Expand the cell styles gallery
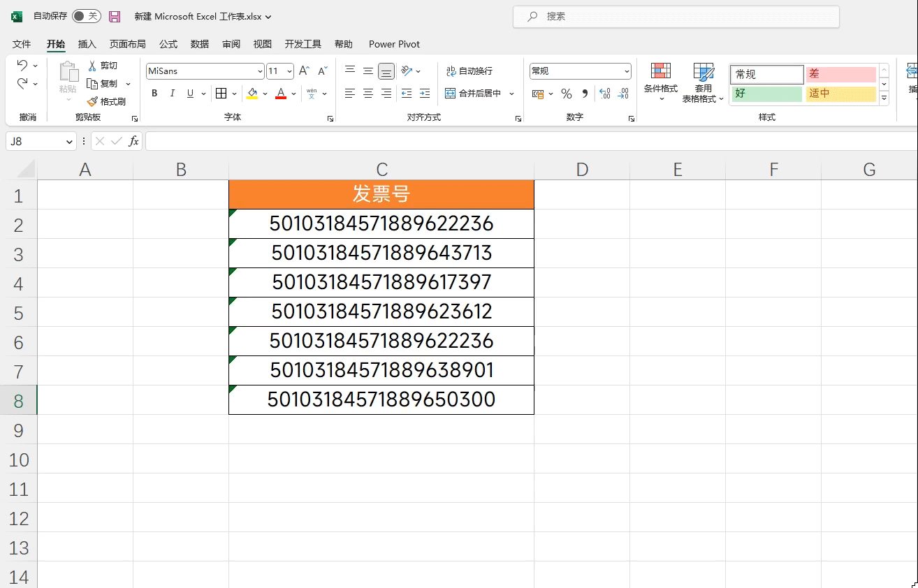 884,98
